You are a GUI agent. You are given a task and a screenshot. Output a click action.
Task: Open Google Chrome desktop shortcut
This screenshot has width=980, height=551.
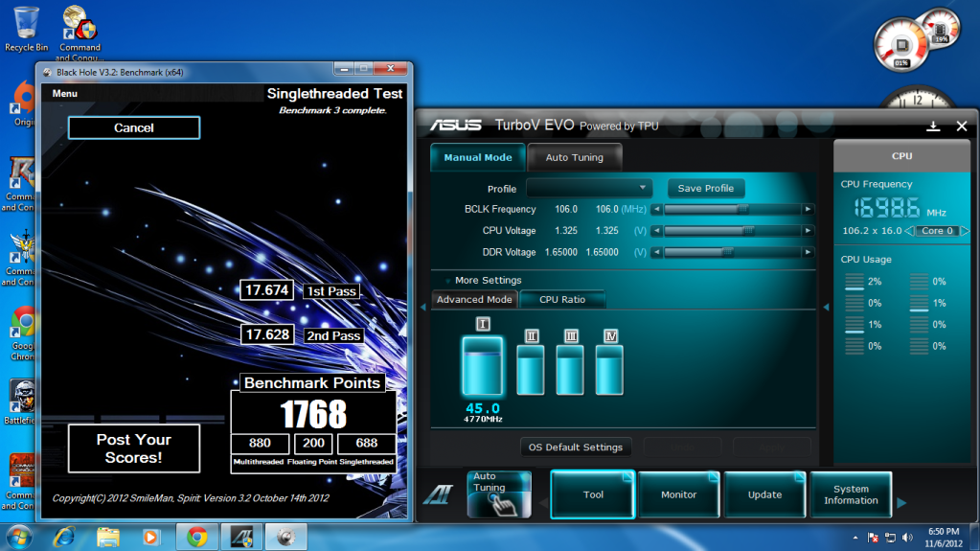pyautogui.click(x=24, y=333)
